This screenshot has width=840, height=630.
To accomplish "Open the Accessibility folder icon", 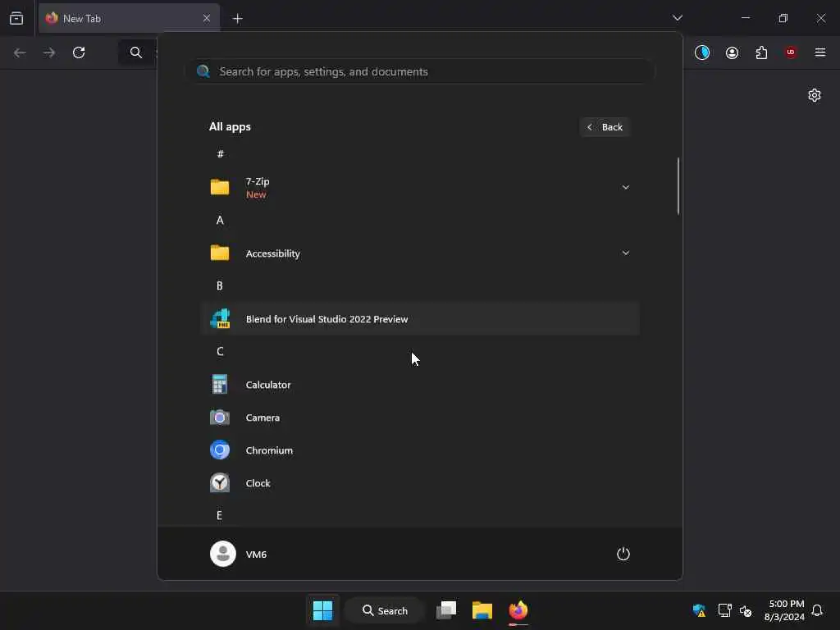I will tap(220, 253).
